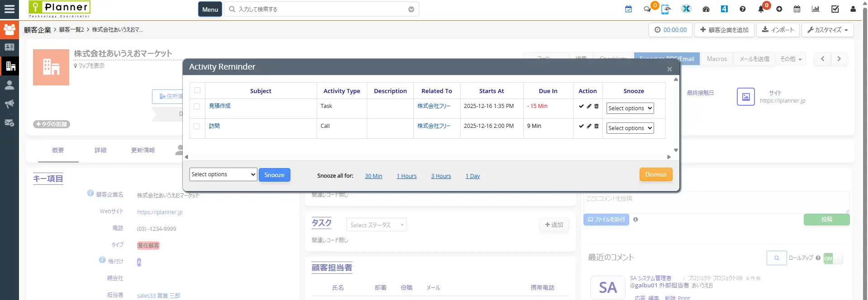Expand the カスタマイズ dropdown button

click(827, 30)
